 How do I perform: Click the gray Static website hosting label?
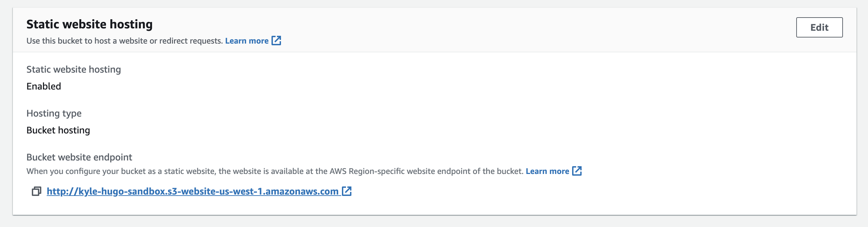73,70
